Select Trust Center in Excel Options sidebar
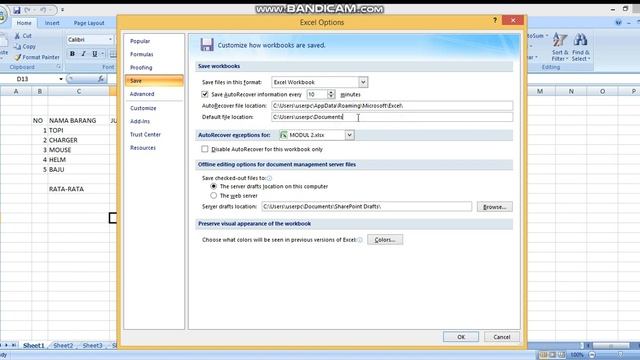The height and width of the screenshot is (360, 640). point(154,134)
